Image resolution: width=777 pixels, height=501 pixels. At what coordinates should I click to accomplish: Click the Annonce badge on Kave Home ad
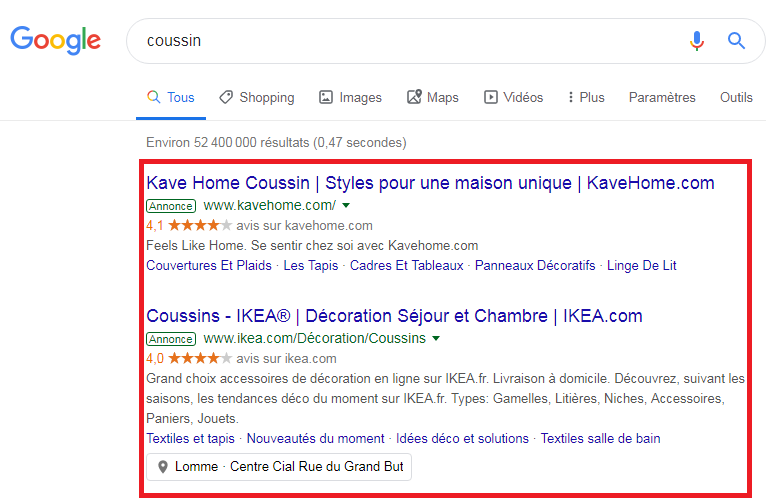coord(171,206)
